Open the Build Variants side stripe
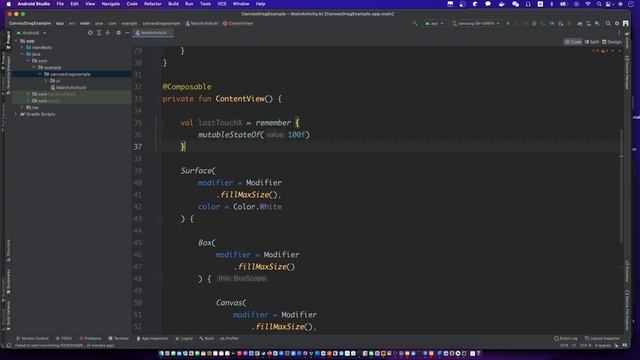Viewport: 640px width, 360px height. [x=8, y=315]
